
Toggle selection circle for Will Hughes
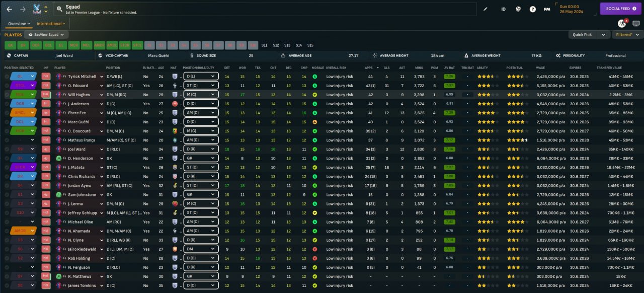coord(7,95)
